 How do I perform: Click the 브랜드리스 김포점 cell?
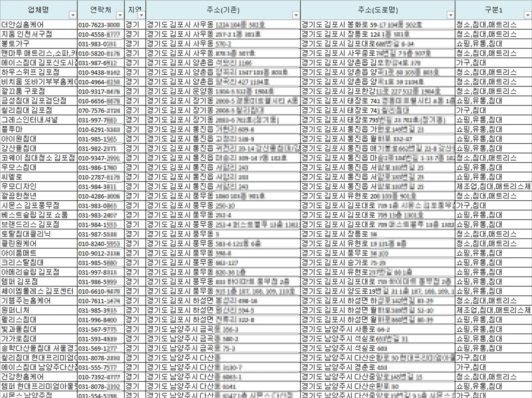pyautogui.click(x=39, y=224)
